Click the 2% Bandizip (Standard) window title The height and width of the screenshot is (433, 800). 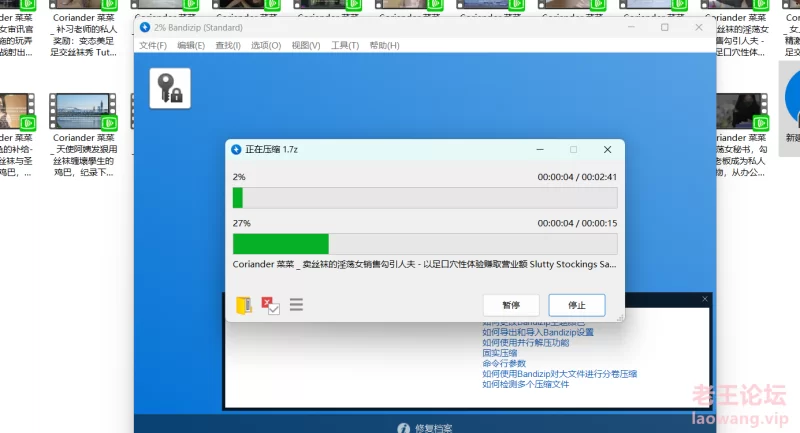tap(198, 28)
